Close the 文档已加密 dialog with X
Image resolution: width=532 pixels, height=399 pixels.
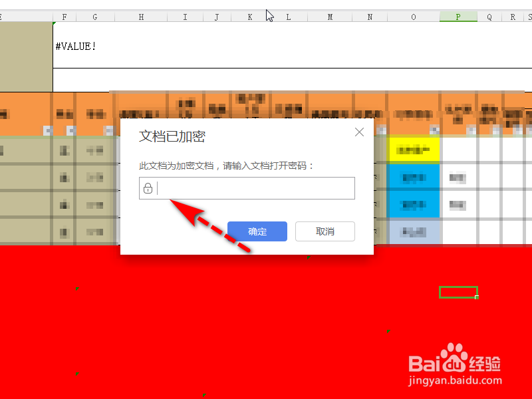tap(359, 132)
